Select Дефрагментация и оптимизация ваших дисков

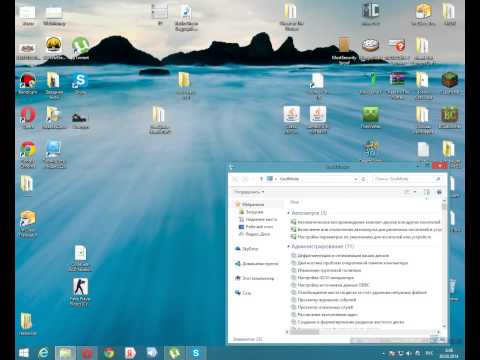pyautogui.click(x=340, y=255)
